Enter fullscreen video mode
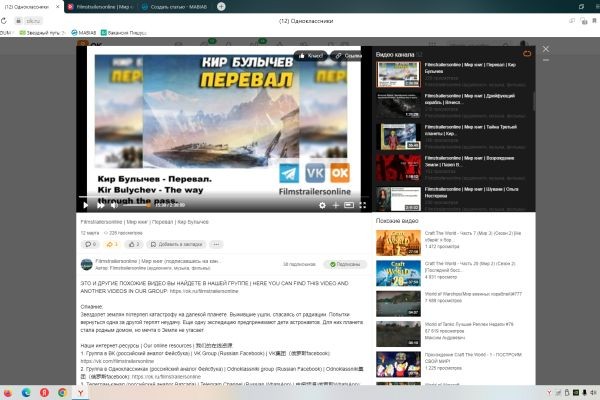Screen dimensions: 600x400 363,206
